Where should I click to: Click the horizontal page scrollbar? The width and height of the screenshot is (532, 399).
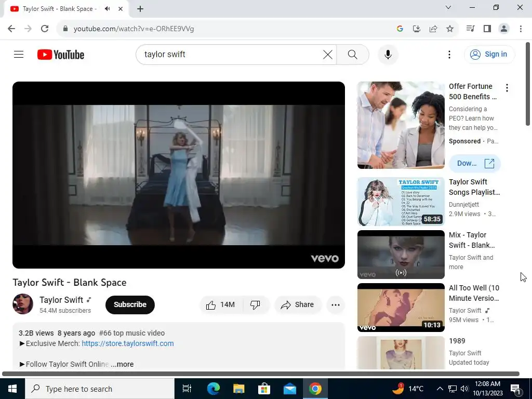pos(261,374)
